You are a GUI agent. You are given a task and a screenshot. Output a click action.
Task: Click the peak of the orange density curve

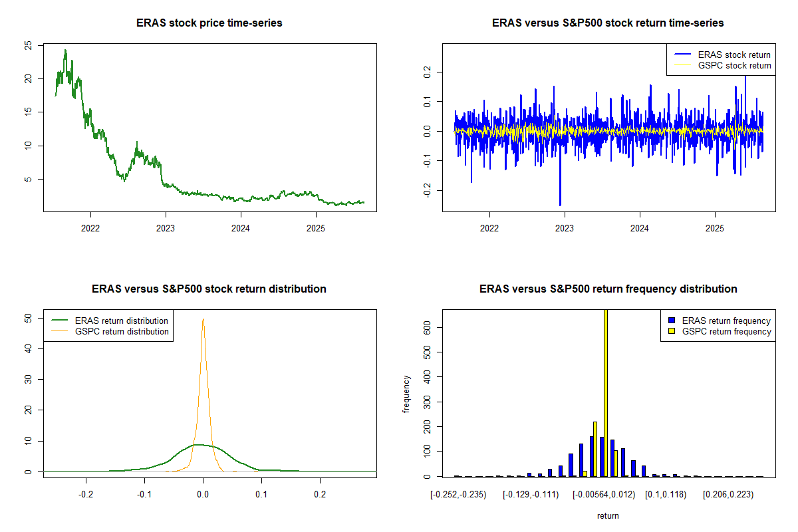pyautogui.click(x=203, y=320)
